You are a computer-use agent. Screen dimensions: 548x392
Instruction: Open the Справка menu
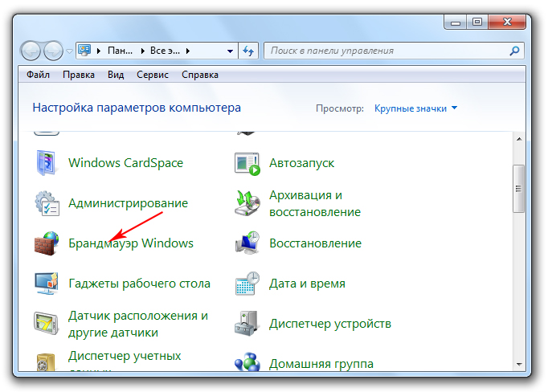click(200, 75)
